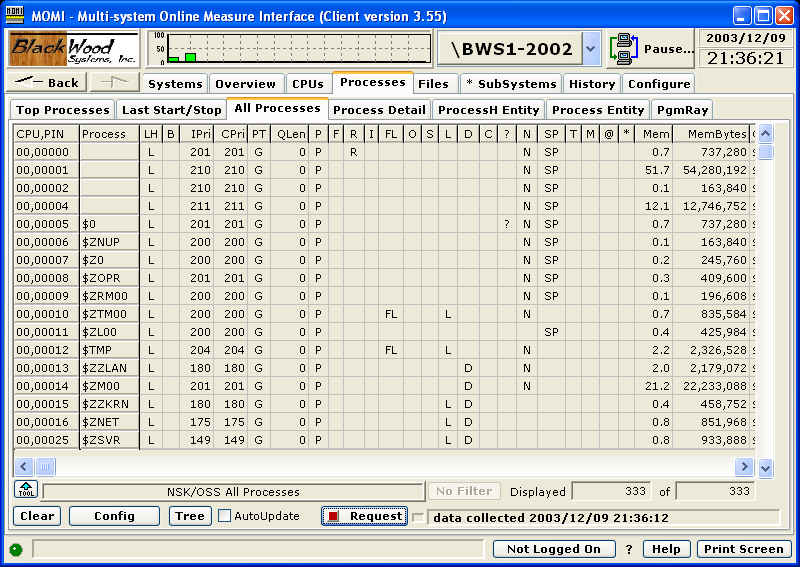Image resolution: width=800 pixels, height=567 pixels.
Task: Open the system selector dropdown for \BWS1-2002
Action: 590,48
